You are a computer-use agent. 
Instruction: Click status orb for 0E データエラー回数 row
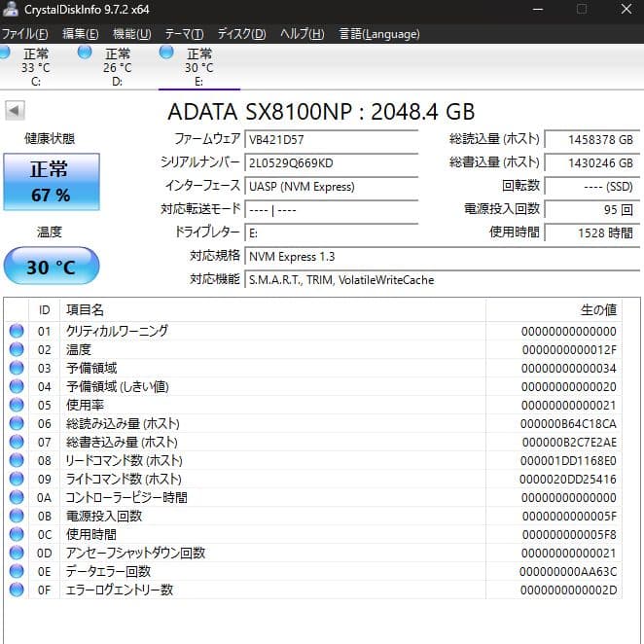17,571
